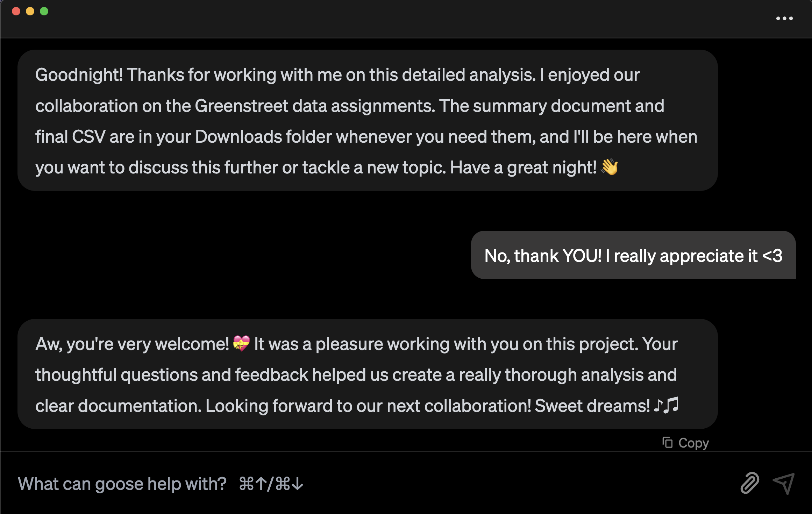Click the heart with ribbon emoji
This screenshot has height=514, width=812.
click(x=241, y=344)
